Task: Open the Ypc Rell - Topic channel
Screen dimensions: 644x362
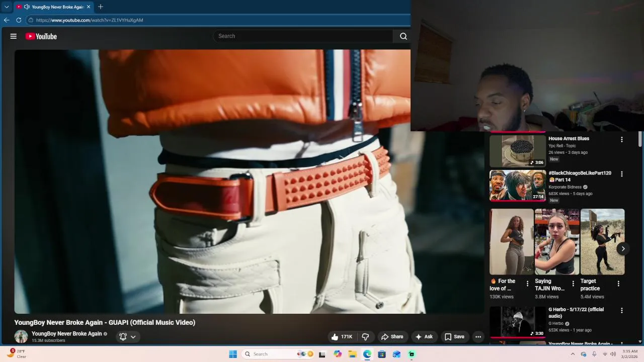Action: [562, 146]
